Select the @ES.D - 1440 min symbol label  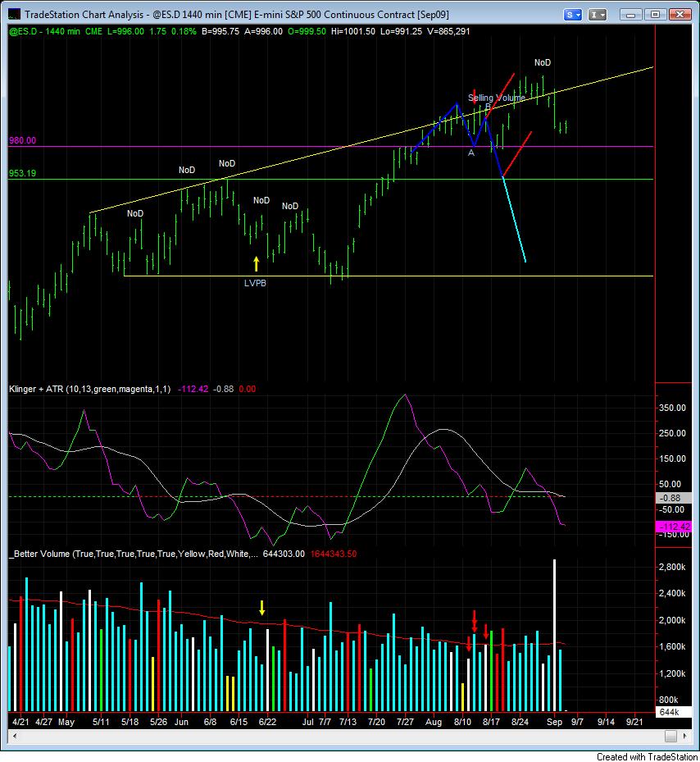(44, 32)
